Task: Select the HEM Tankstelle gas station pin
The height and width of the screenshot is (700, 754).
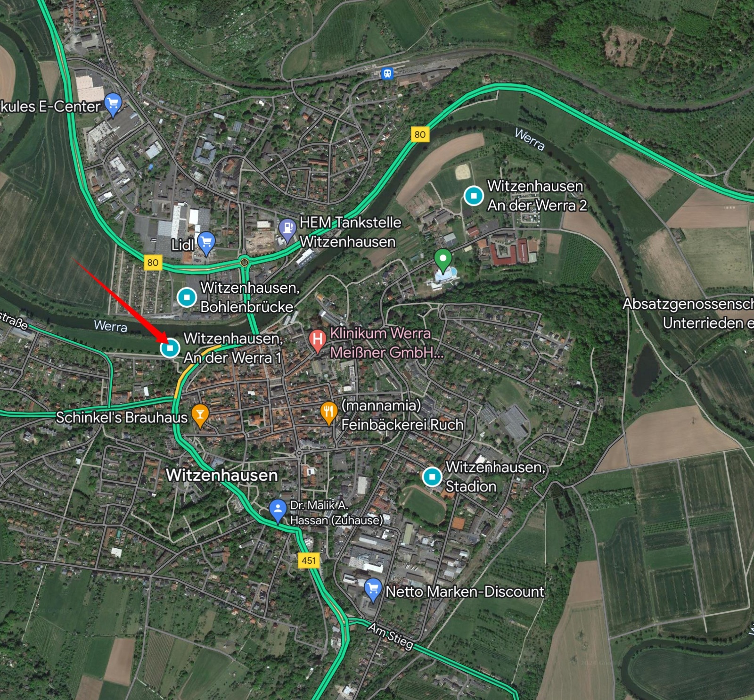Action: pyautogui.click(x=287, y=231)
